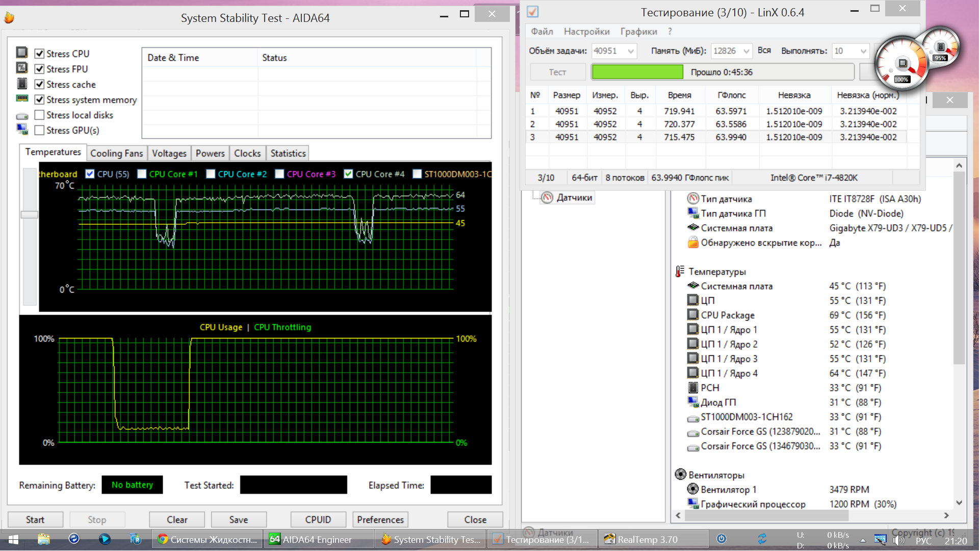
Task: Open the Настройки menu in LinX
Action: pyautogui.click(x=586, y=32)
